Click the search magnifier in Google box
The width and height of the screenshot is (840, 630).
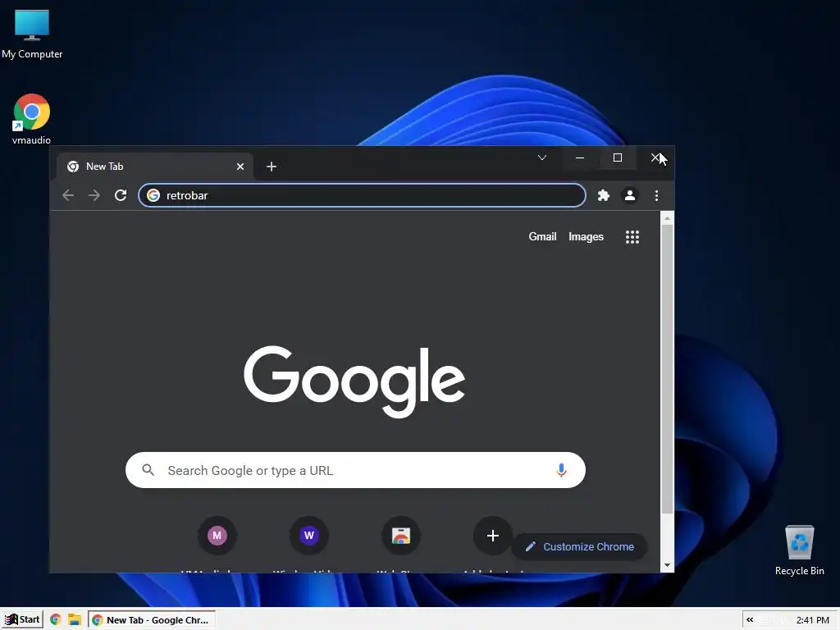(148, 470)
